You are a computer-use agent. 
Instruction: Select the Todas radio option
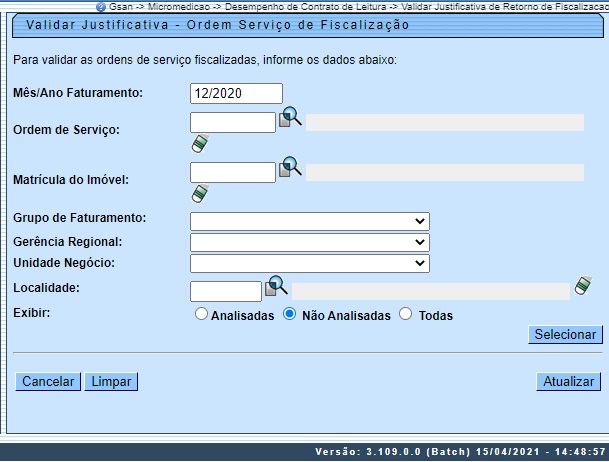[x=406, y=314]
